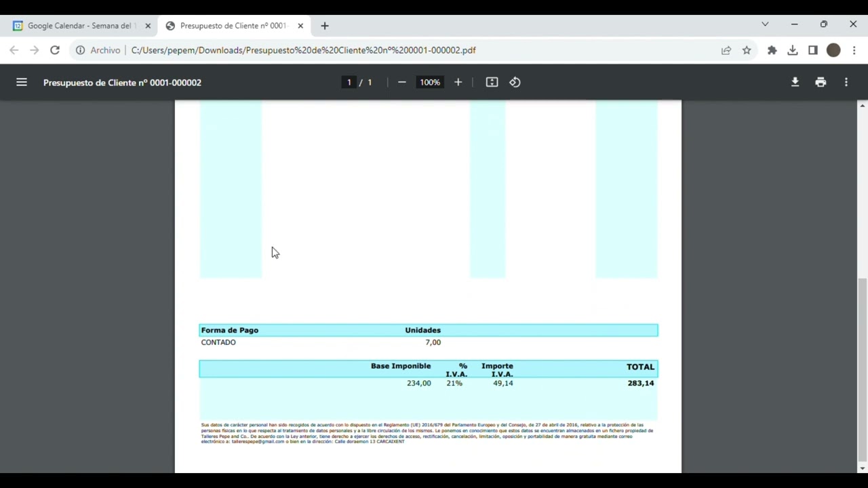
Task: Click the CONTADO payment value
Action: click(x=218, y=342)
